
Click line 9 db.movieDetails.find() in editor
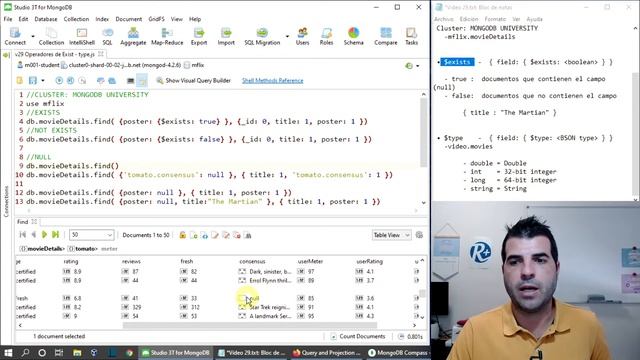click(73, 166)
